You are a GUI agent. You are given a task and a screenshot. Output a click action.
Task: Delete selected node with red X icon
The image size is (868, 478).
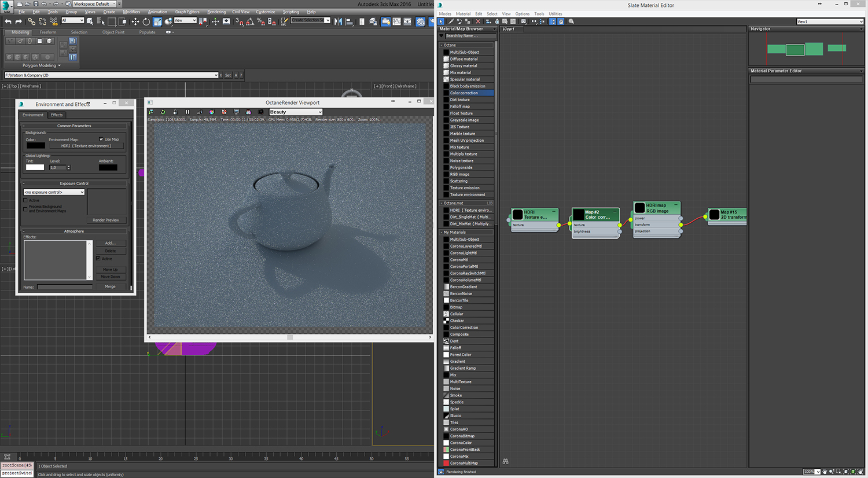[478, 21]
